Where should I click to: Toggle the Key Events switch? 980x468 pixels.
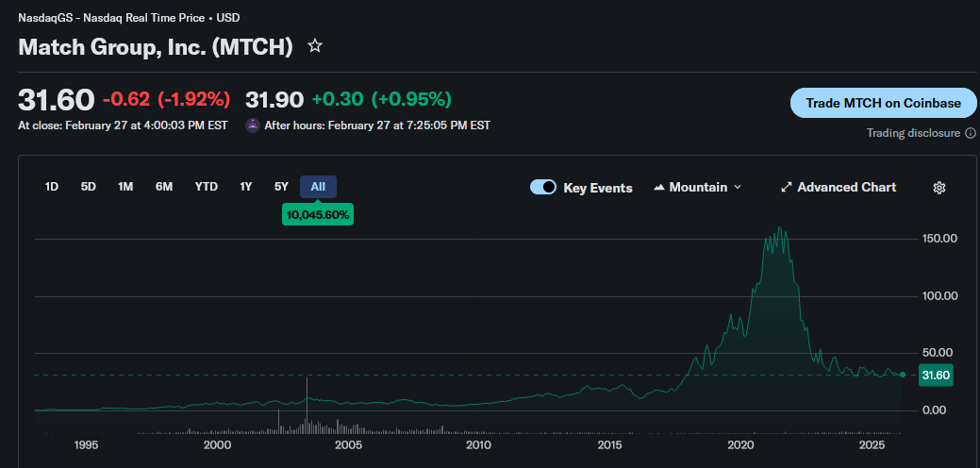point(543,187)
